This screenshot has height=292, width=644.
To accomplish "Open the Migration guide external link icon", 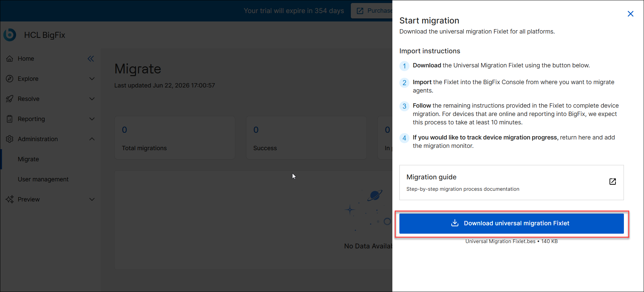I will coord(613,181).
